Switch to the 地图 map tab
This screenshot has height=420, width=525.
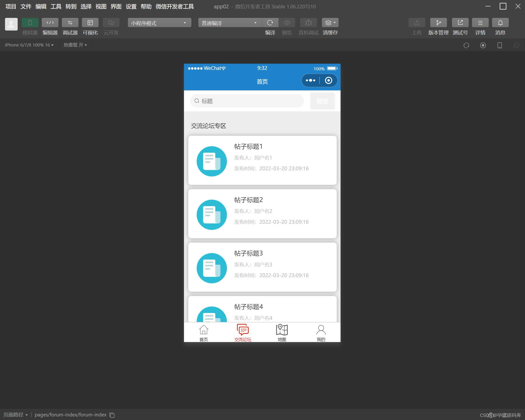point(282,333)
